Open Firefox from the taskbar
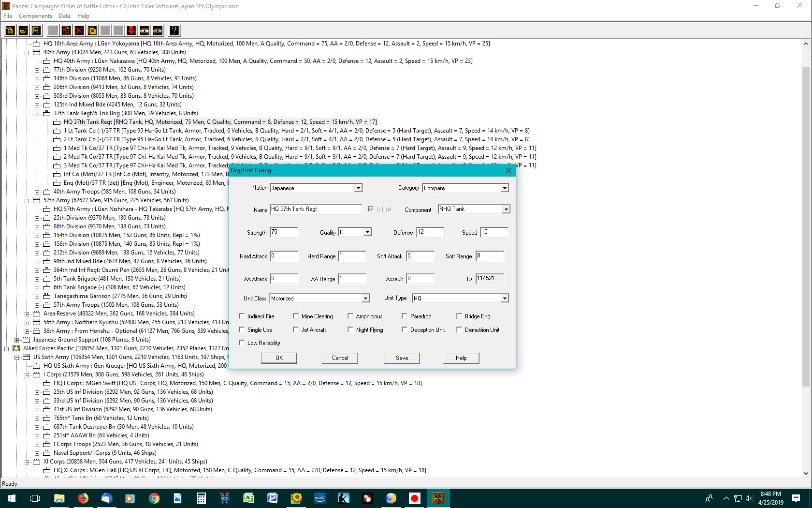812x508 pixels. pyautogui.click(x=83, y=498)
